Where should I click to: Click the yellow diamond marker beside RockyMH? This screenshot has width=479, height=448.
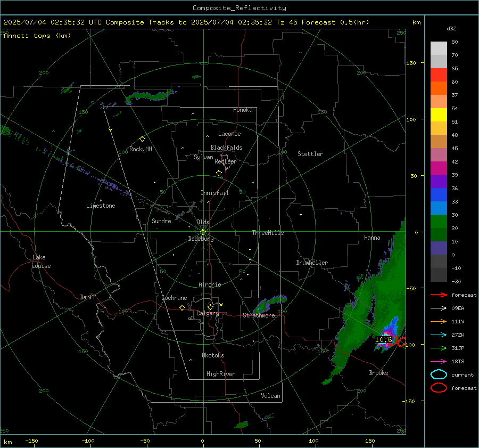pyautogui.click(x=142, y=139)
